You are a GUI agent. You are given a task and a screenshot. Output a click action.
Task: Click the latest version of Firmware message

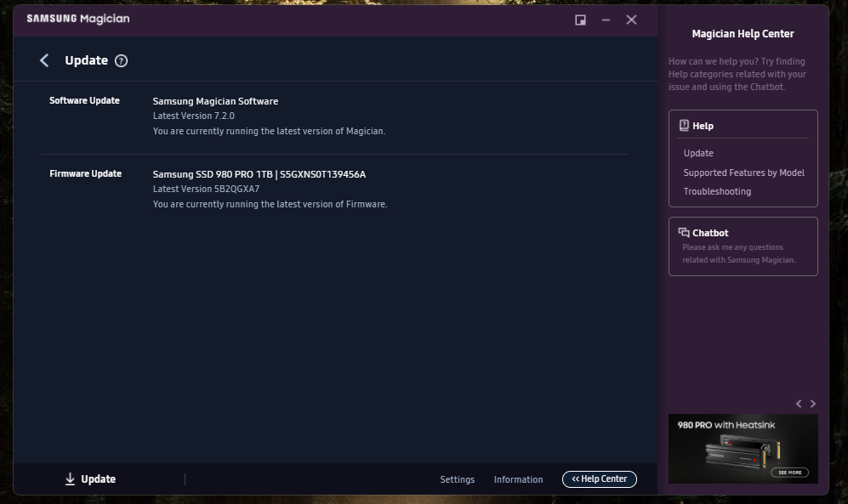tap(270, 205)
